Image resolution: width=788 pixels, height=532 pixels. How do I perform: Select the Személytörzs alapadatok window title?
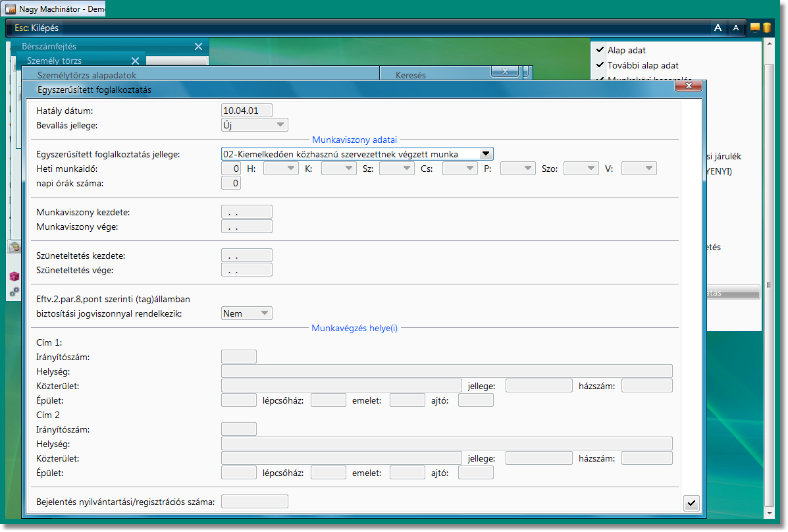pos(87,76)
